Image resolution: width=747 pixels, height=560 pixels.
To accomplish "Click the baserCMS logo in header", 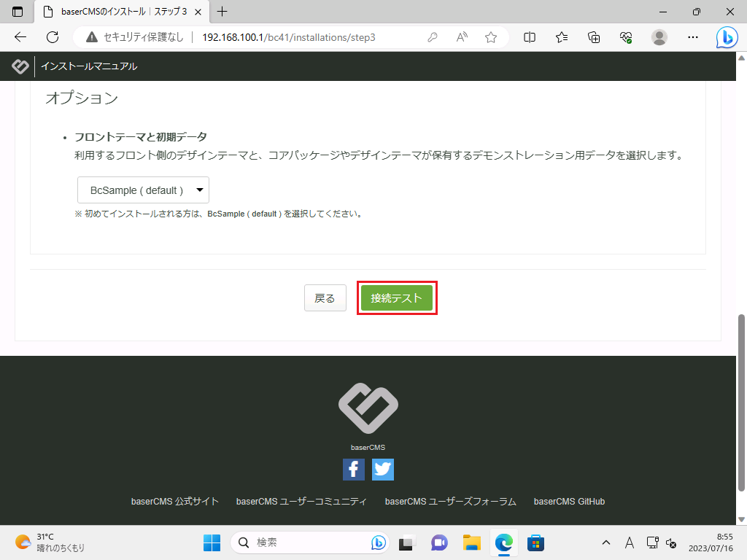I will [20, 66].
